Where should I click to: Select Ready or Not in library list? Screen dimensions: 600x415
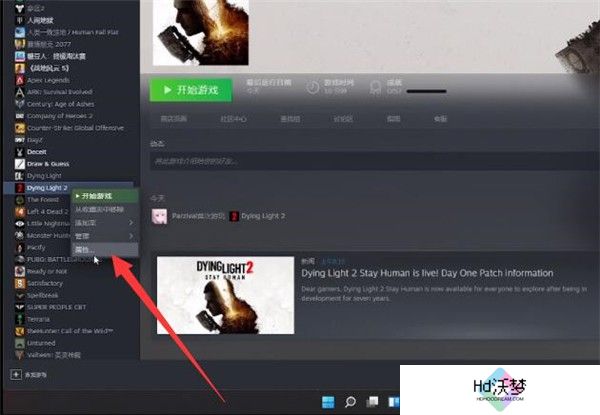tap(47, 272)
